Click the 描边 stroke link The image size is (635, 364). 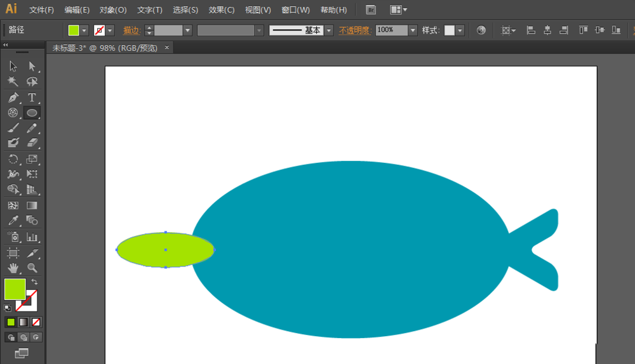pos(131,30)
